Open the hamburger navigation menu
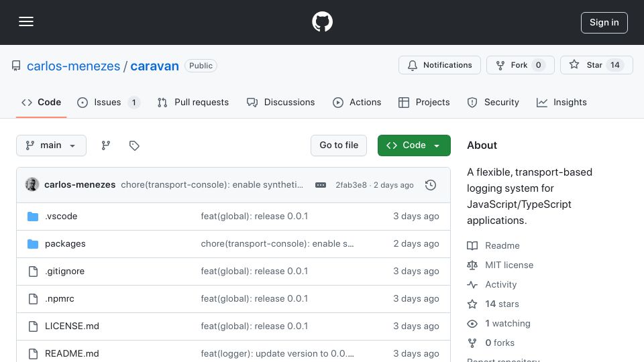Viewport: 644px width, 362px height. click(x=26, y=21)
